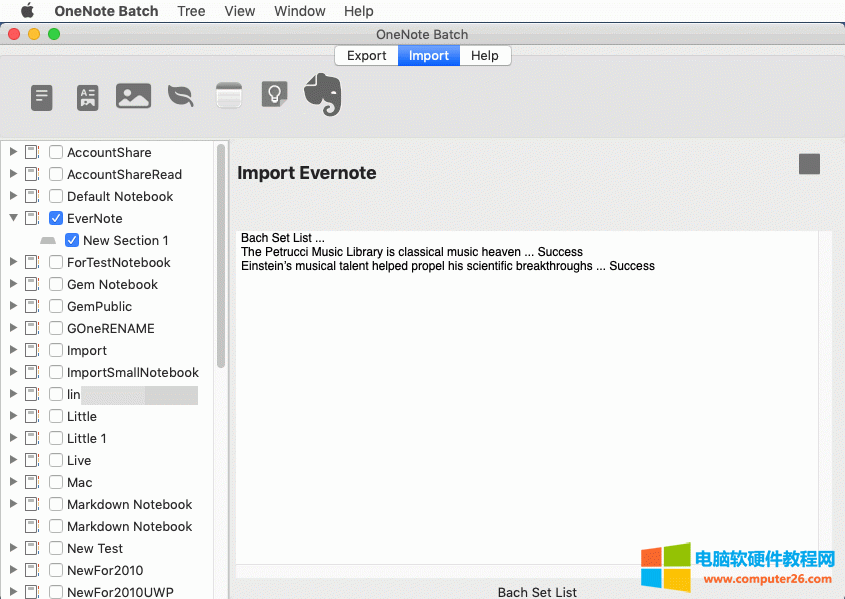Switch to the Export tab
This screenshot has width=845, height=599.
pyautogui.click(x=366, y=55)
